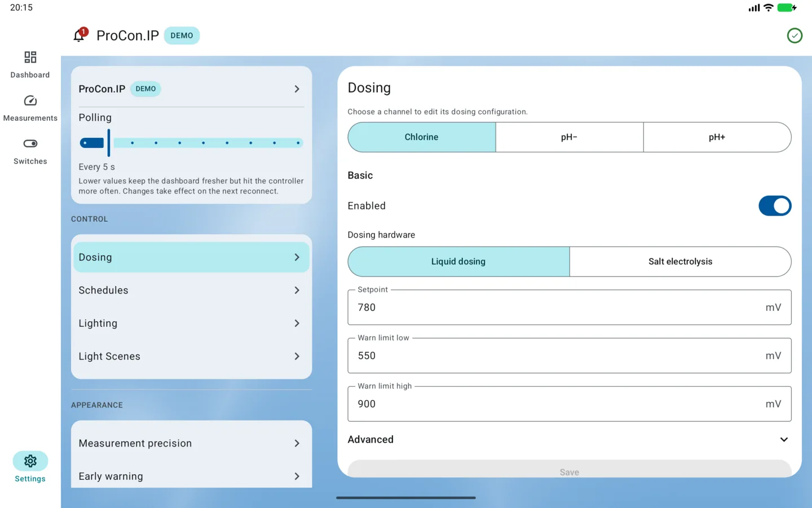Set polling slider to last tick
This screenshot has height=508, width=812.
[x=298, y=143]
